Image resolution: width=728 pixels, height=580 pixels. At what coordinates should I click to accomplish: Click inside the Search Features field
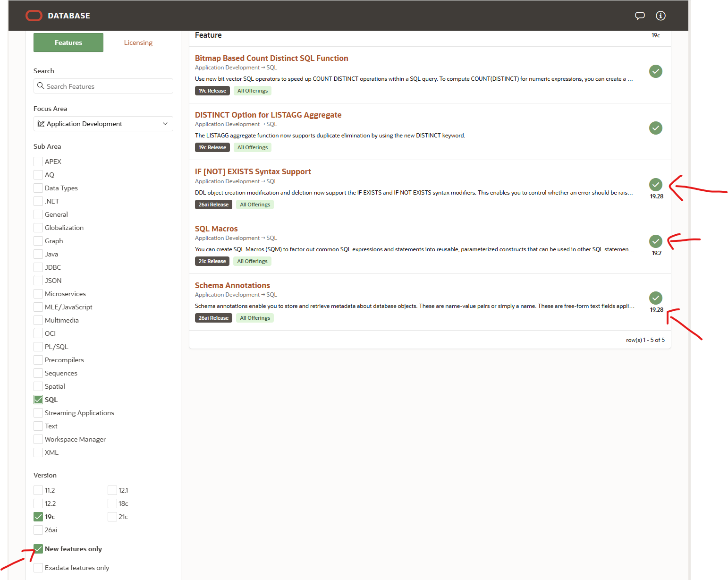(103, 86)
